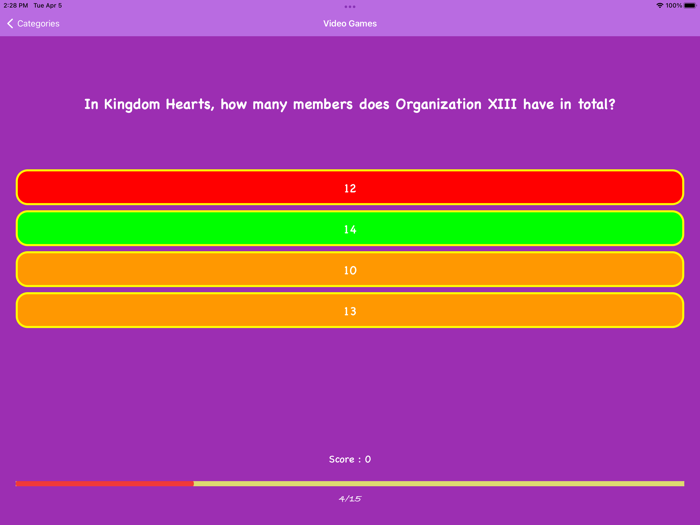
Task: Select answer 12
Action: pos(350,188)
